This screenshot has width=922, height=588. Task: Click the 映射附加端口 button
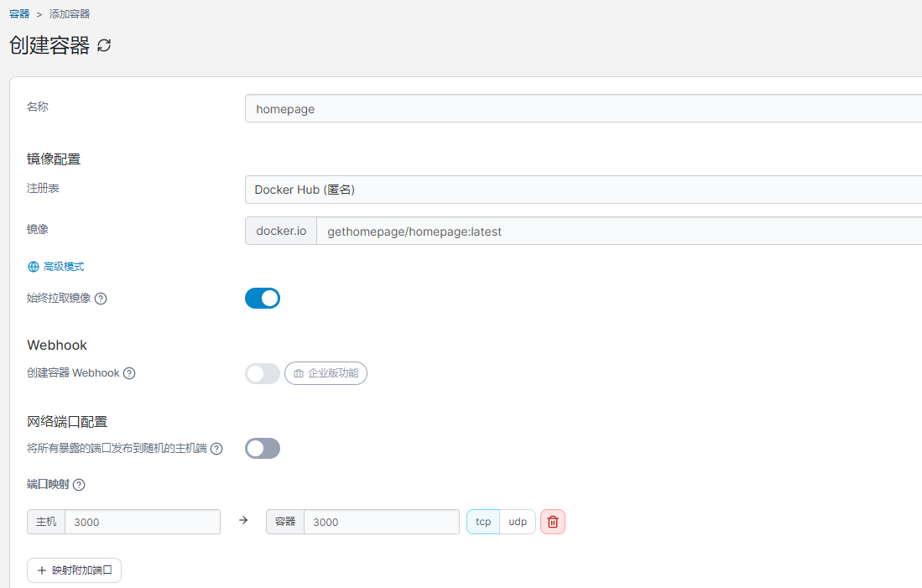74,570
